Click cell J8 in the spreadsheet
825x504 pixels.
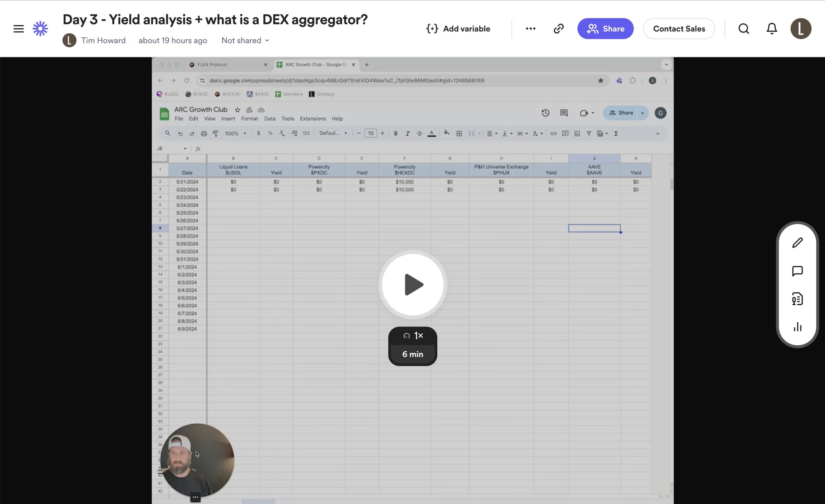tap(594, 228)
